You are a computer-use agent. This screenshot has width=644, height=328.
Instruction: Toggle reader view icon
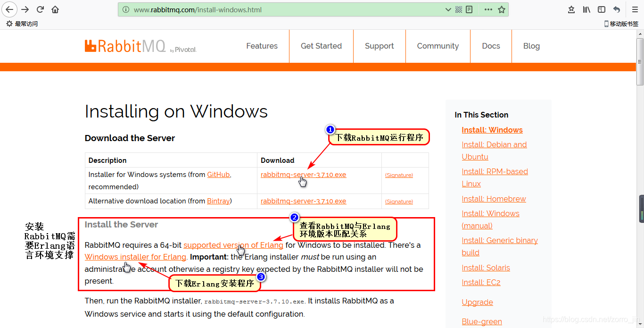click(469, 9)
